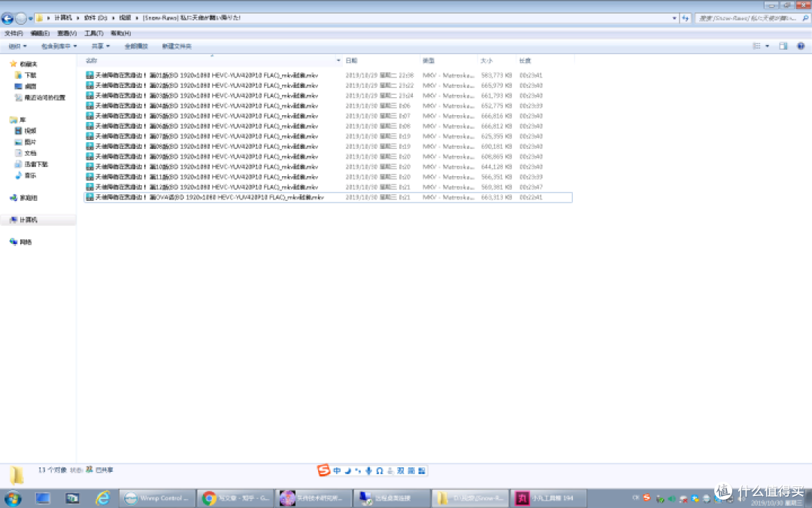This screenshot has width=812, height=508.
Task: Sort by the 大小 column header
Action: (486, 61)
